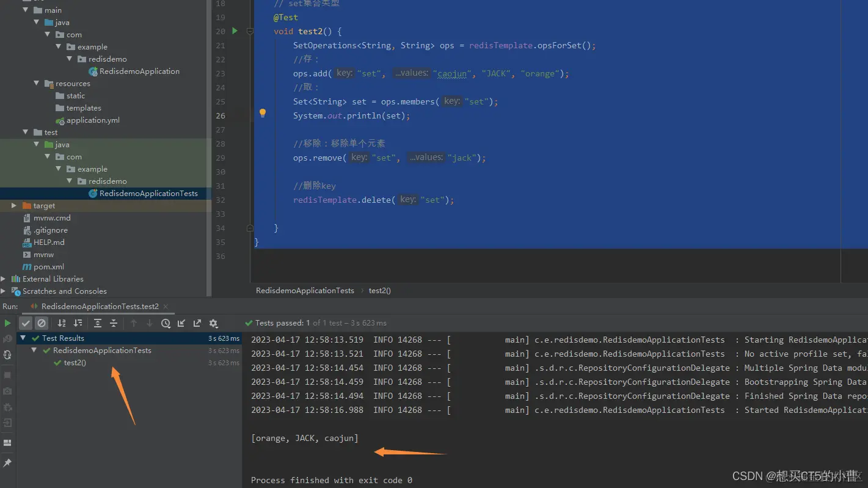Viewport: 868px width, 488px height.
Task: Click the Next Failed Test down arrow
Action: (x=150, y=323)
